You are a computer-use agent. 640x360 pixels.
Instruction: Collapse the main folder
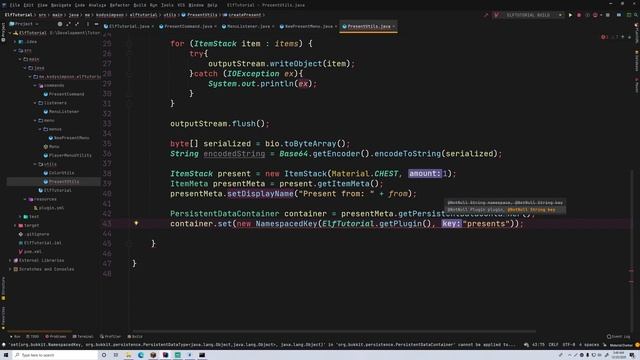(20, 59)
